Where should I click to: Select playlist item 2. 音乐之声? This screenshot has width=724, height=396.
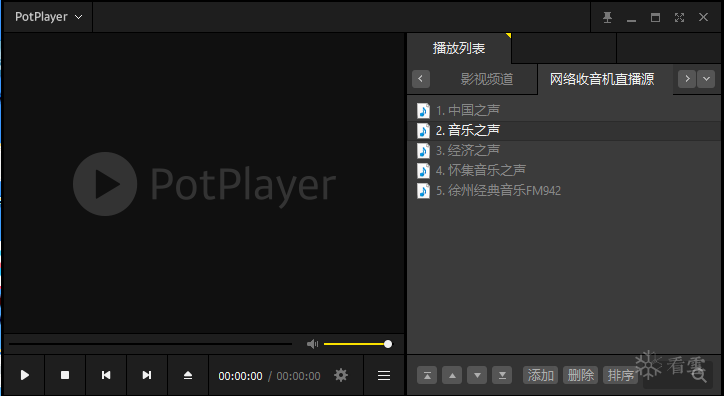[x=564, y=130]
